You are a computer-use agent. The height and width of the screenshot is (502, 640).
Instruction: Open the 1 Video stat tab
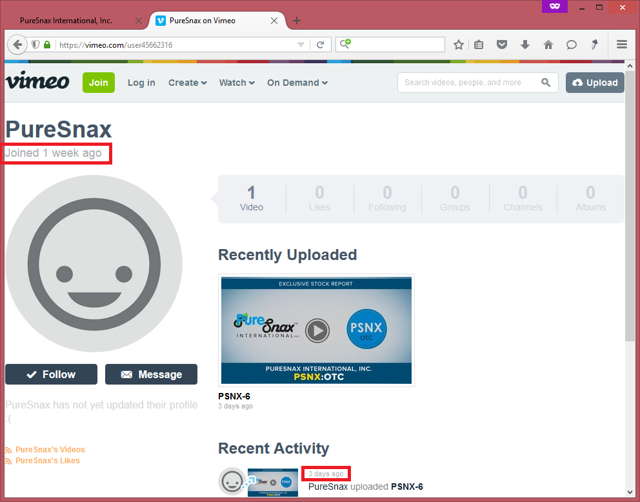tap(251, 199)
